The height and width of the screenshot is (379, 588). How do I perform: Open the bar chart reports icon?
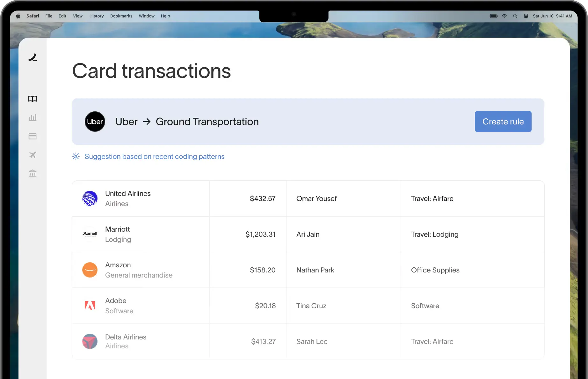click(x=33, y=117)
